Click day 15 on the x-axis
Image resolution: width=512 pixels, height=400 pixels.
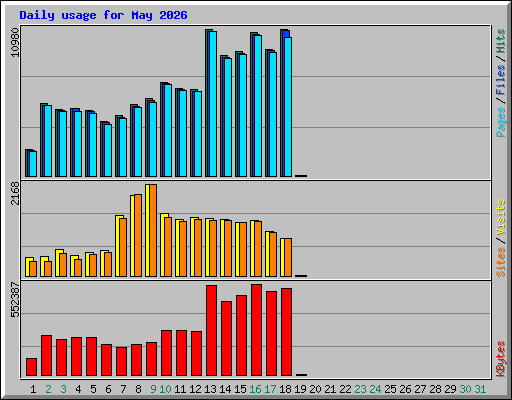[x=240, y=389]
